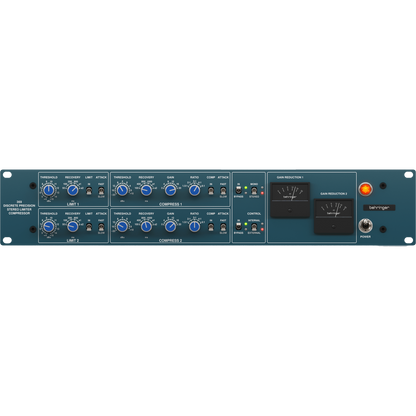Click the red LED beside Internal/External switch
This screenshot has width=416, height=416.
262,229
